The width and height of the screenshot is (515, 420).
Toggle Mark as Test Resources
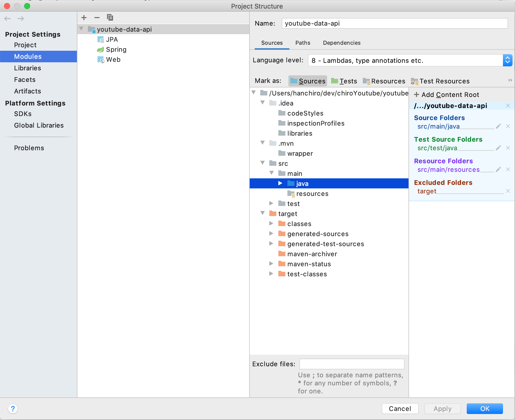[440, 81]
